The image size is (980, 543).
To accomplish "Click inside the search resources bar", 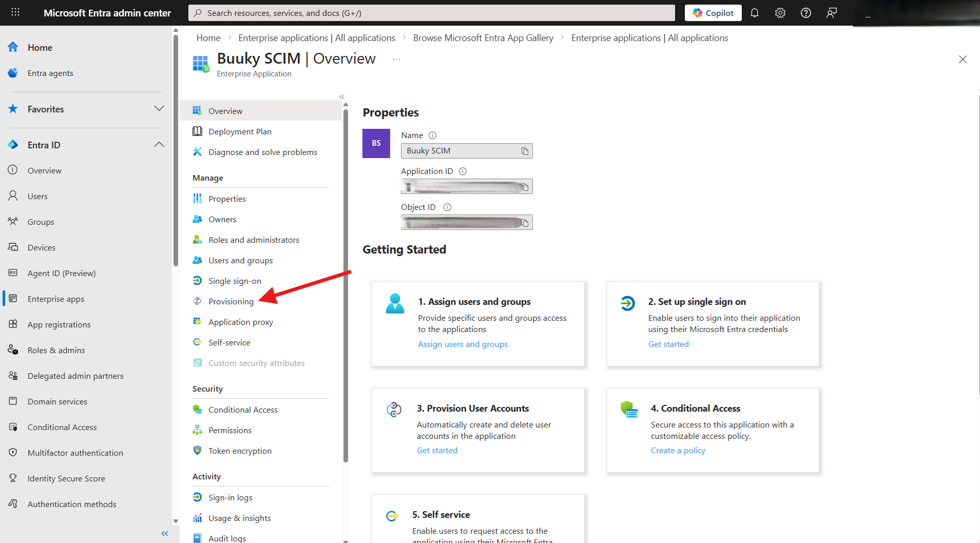I will [431, 12].
